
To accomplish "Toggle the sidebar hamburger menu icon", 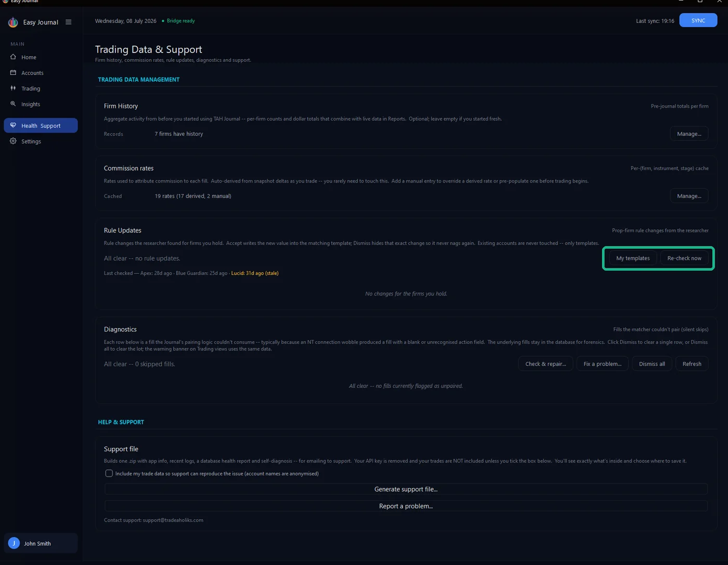I will 68,22.
